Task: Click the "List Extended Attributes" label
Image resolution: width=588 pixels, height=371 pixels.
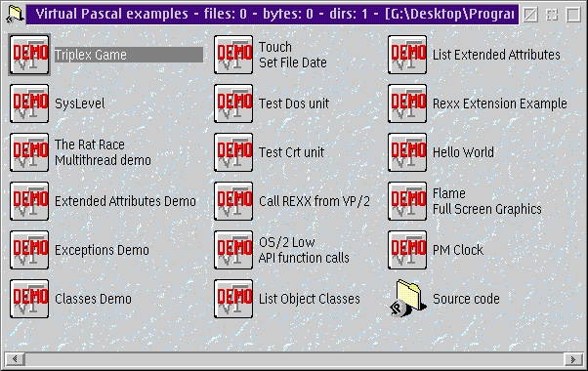Action: [x=496, y=55]
